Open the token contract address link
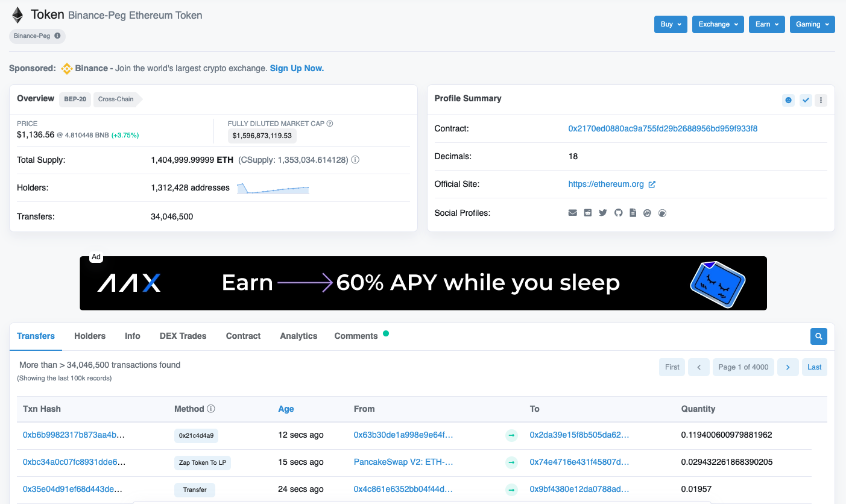This screenshot has height=504, width=846. pos(663,128)
